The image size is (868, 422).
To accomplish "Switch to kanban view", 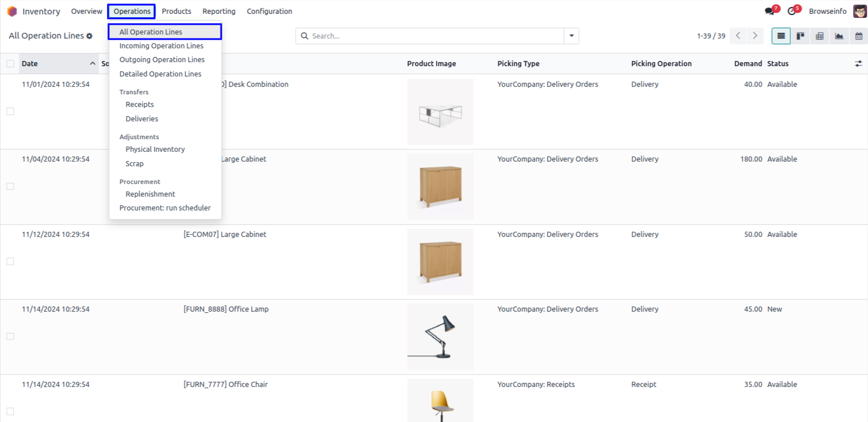I will 800,36.
